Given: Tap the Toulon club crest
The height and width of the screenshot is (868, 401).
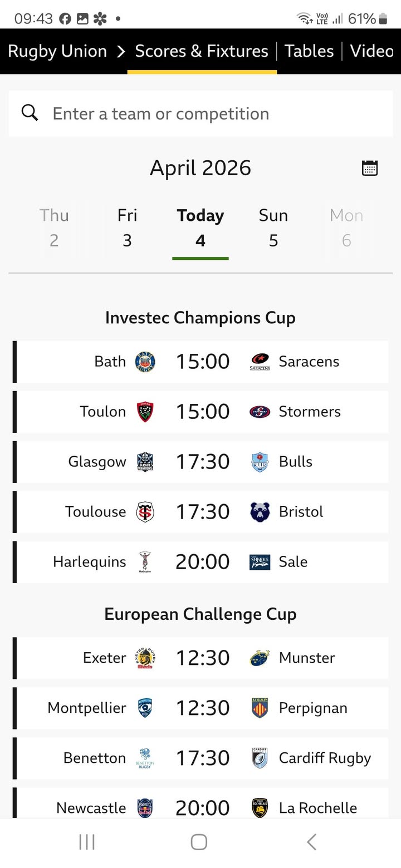Looking at the screenshot, I should pyautogui.click(x=145, y=412).
